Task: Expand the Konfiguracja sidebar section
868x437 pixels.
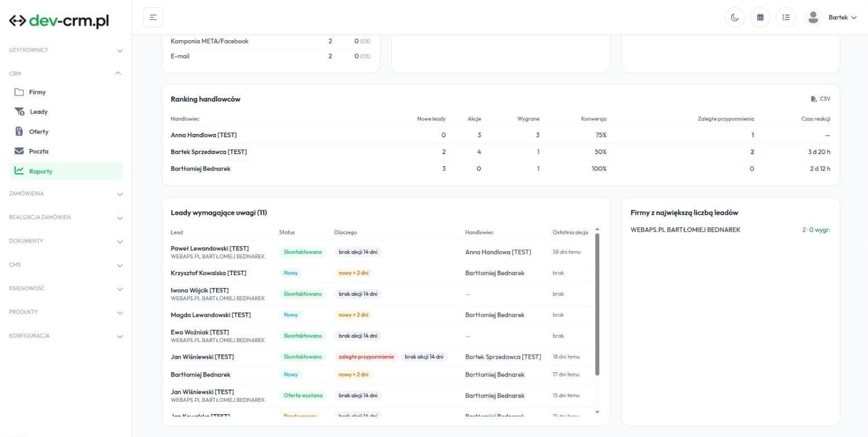Action: (x=66, y=336)
